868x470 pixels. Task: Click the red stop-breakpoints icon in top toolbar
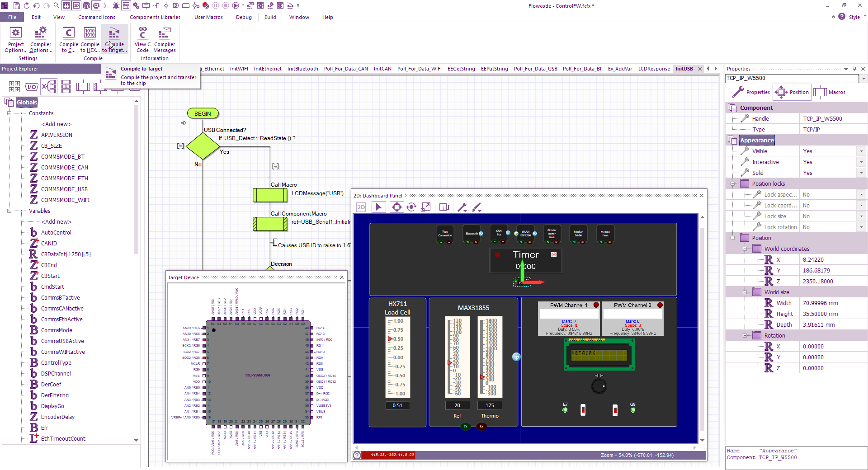point(206,5)
